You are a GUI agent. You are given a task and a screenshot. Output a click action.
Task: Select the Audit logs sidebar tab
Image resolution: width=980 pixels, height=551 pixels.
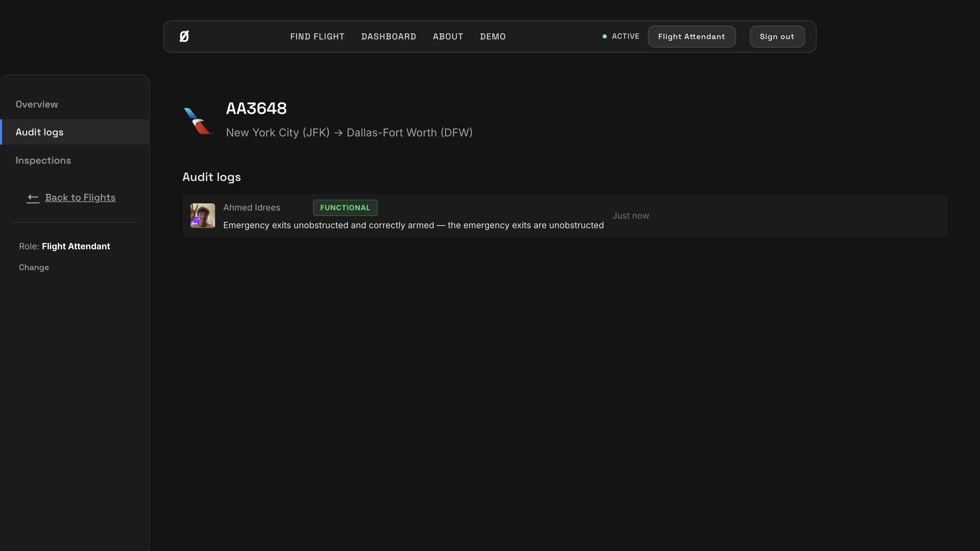click(39, 132)
